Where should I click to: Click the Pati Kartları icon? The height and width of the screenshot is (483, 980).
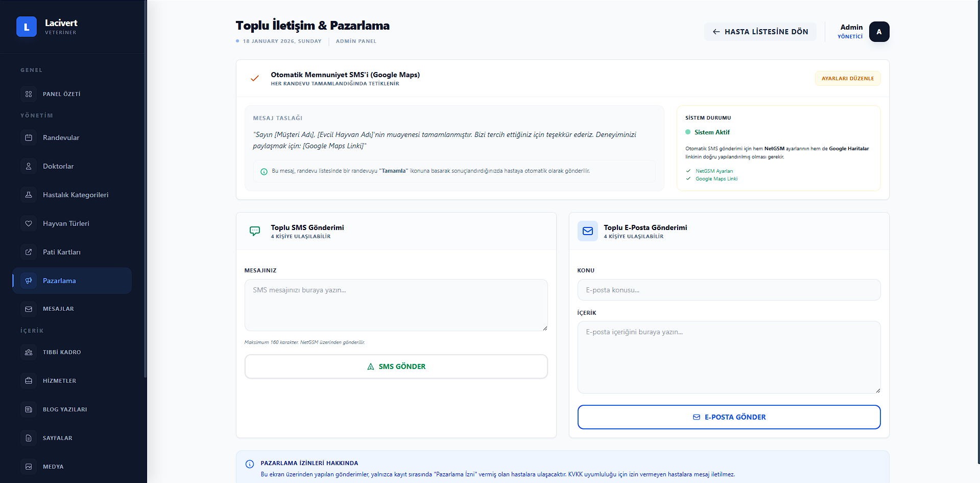pos(29,252)
